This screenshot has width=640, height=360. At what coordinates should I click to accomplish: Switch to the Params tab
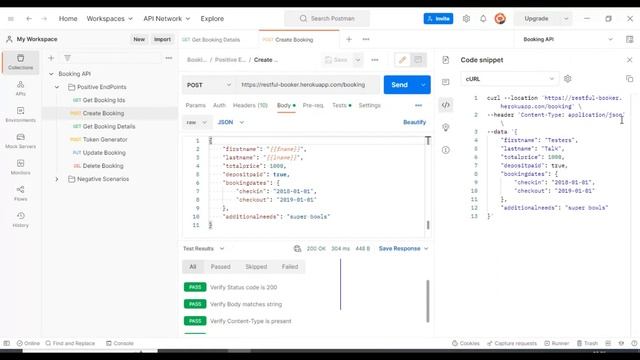196,105
